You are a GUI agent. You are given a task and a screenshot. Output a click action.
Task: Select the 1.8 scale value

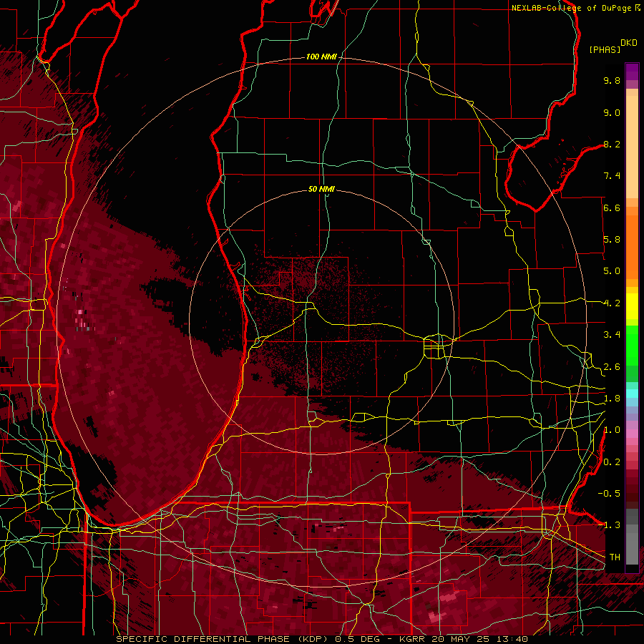point(612,399)
